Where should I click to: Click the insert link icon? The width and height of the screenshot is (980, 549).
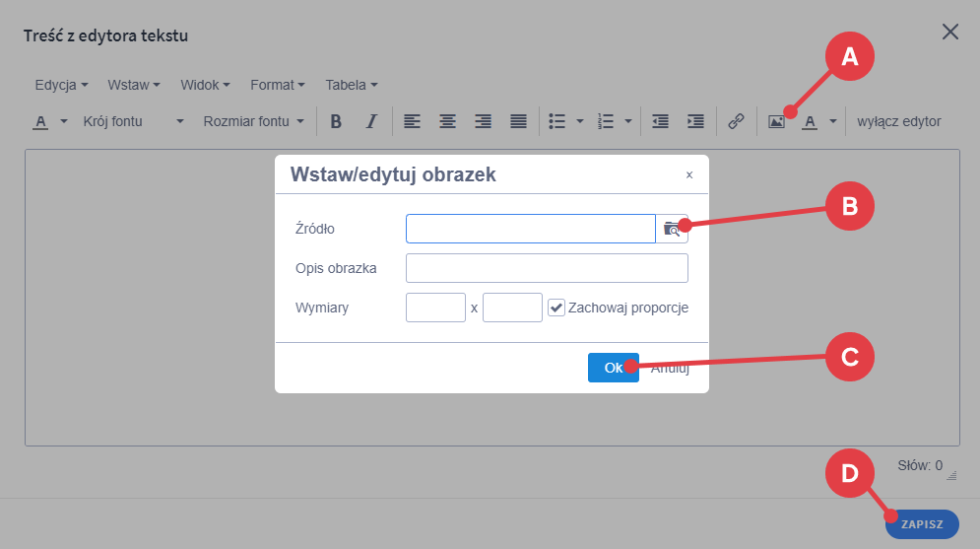tap(736, 122)
